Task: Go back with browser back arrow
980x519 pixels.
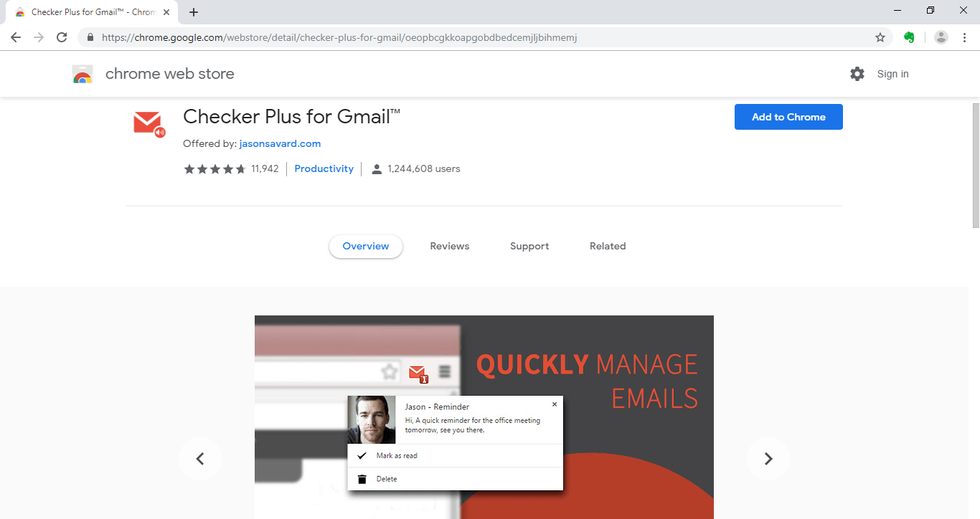Action: 16,37
